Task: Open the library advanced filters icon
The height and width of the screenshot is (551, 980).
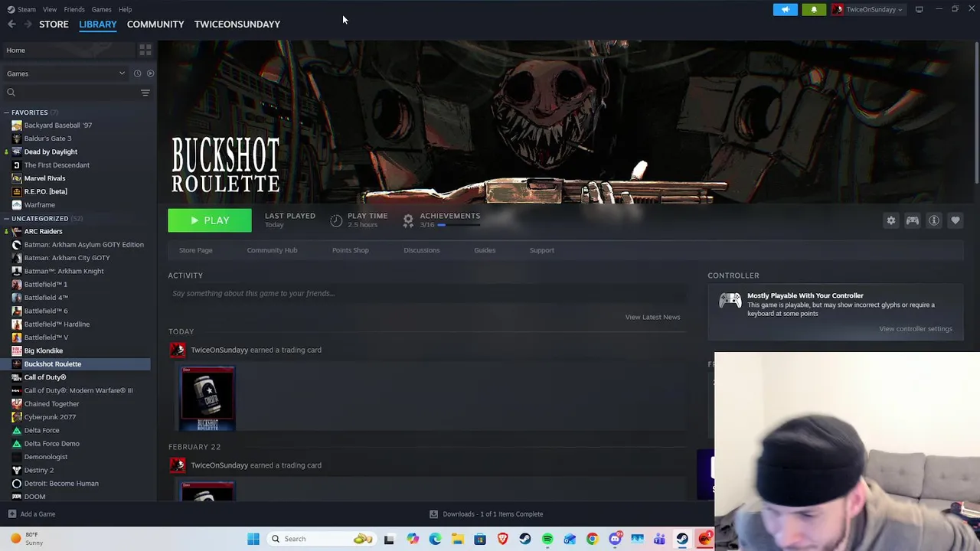Action: (x=145, y=93)
